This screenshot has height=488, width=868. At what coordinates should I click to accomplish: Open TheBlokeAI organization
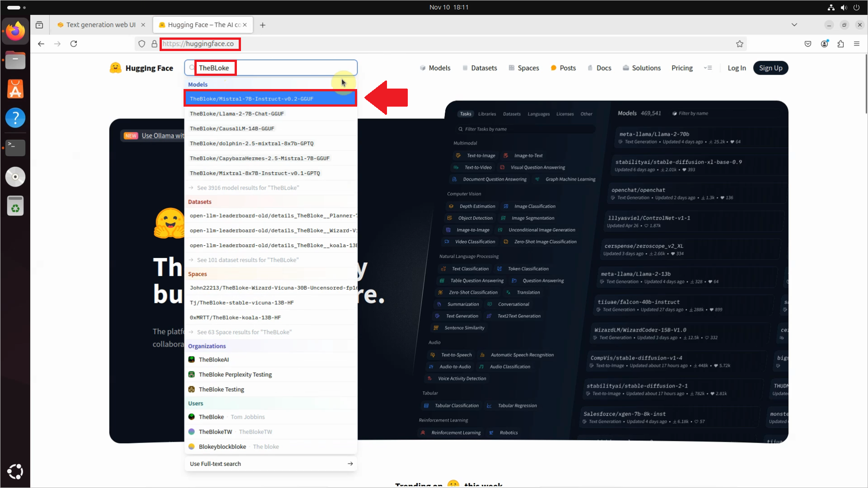(x=270, y=360)
